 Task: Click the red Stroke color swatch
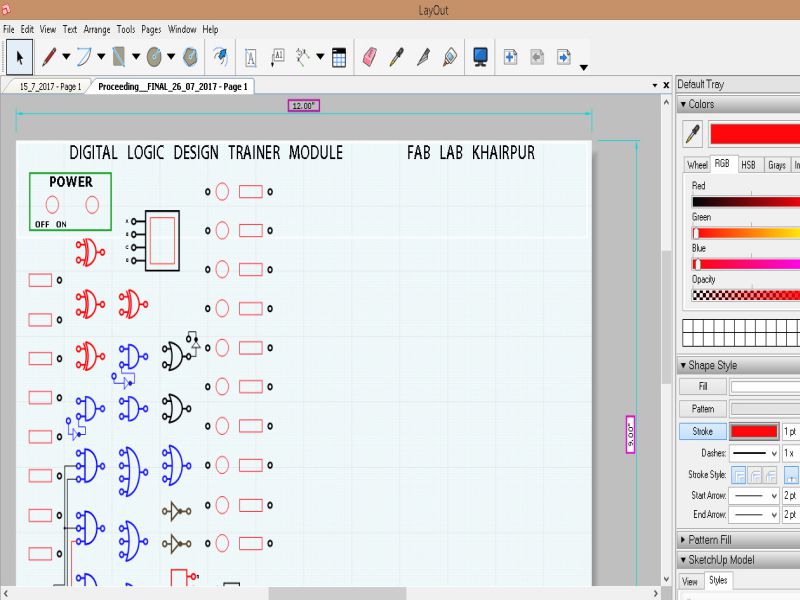(754, 432)
